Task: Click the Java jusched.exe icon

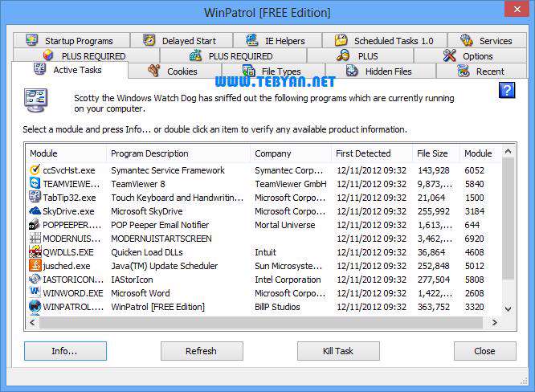Action: (x=35, y=265)
